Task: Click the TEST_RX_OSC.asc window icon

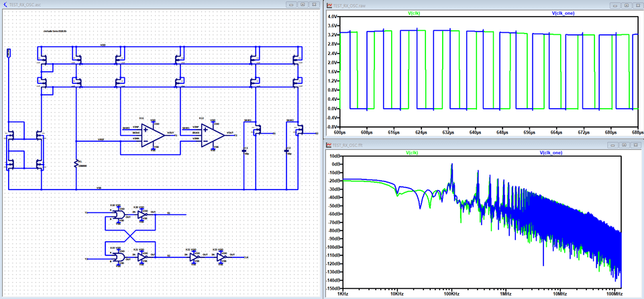Action: [5, 5]
